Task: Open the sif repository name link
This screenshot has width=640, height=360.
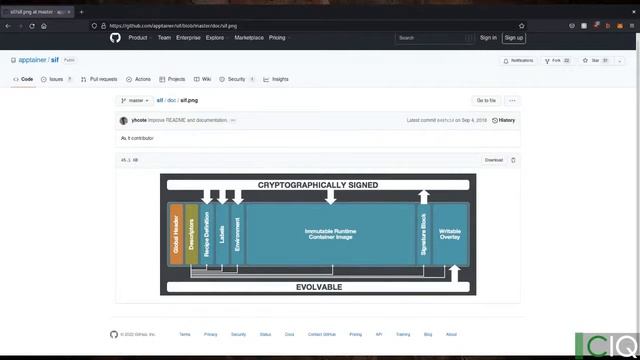Action: 55,60
